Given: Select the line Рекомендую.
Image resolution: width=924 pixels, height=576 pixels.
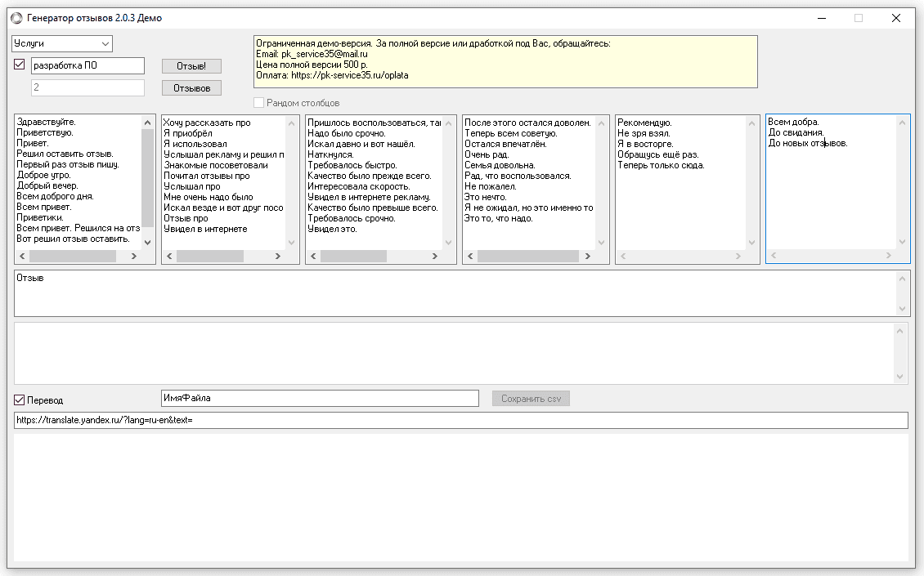Looking at the screenshot, I should (644, 123).
